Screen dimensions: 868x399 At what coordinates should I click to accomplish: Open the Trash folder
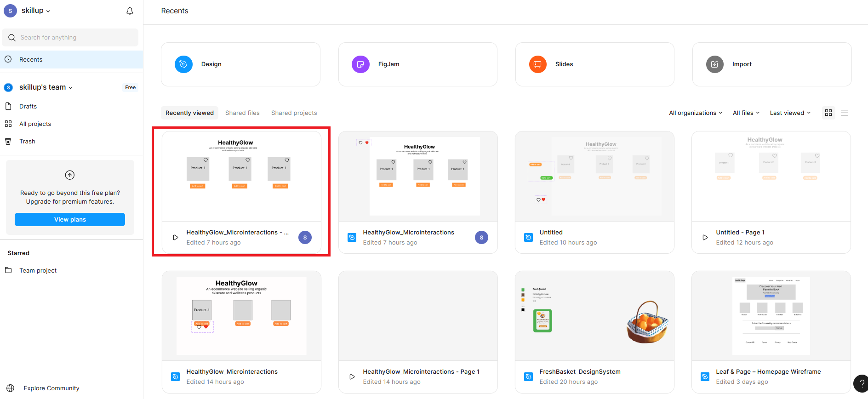27,142
